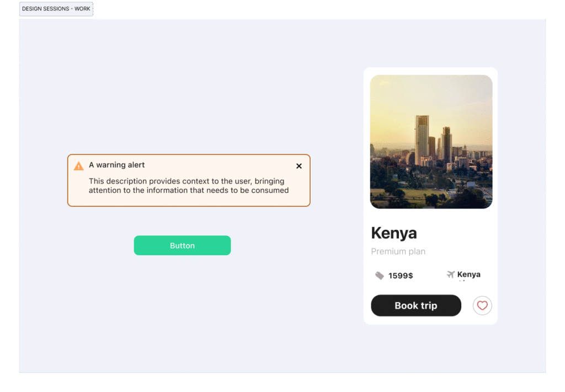
Task: Click the Kenya label beside the airplane
Action: (468, 275)
